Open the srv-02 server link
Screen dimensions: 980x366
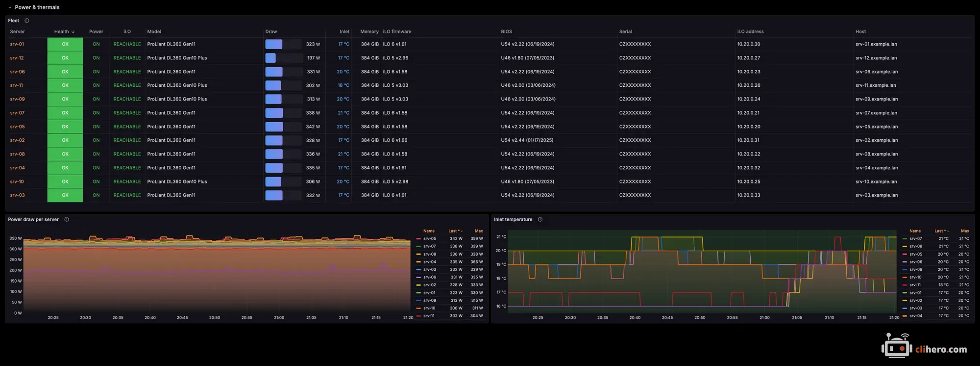(17, 140)
